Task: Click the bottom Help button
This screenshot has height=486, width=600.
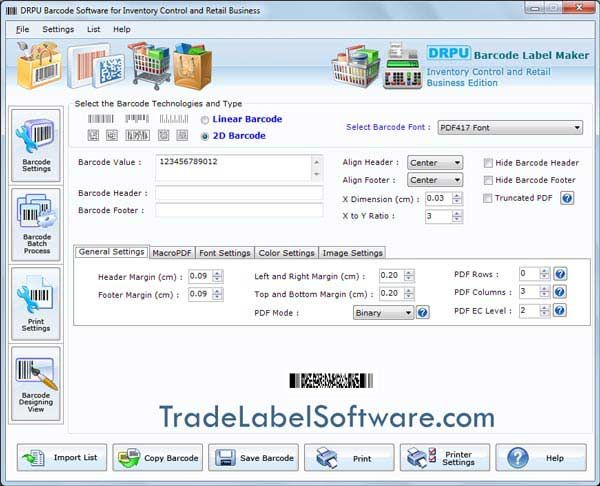Action: pos(541,458)
